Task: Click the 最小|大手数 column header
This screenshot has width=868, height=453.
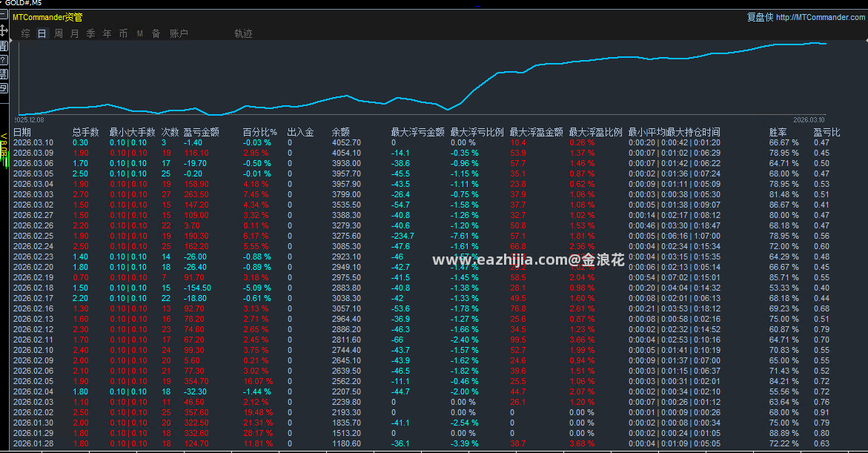Action: (x=132, y=132)
